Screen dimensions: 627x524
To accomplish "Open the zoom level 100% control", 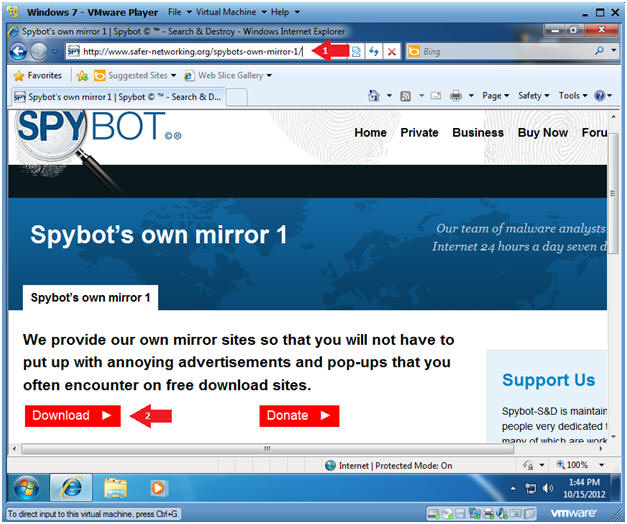I will point(572,465).
